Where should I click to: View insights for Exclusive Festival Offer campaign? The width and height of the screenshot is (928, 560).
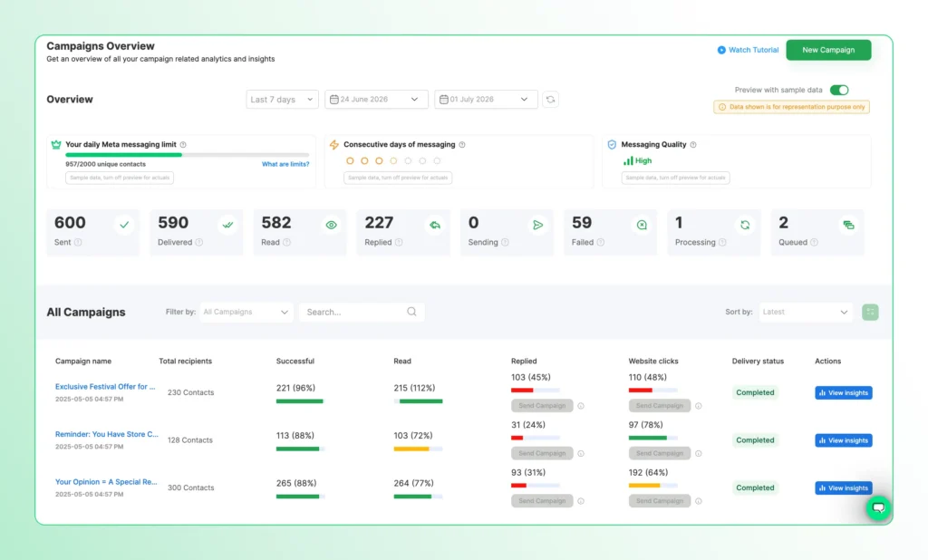pyautogui.click(x=844, y=393)
